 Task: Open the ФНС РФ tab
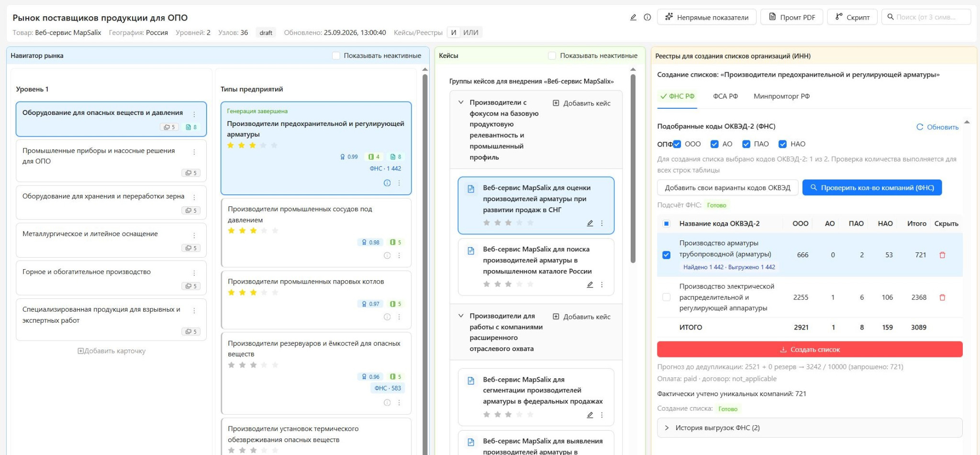pos(677,96)
